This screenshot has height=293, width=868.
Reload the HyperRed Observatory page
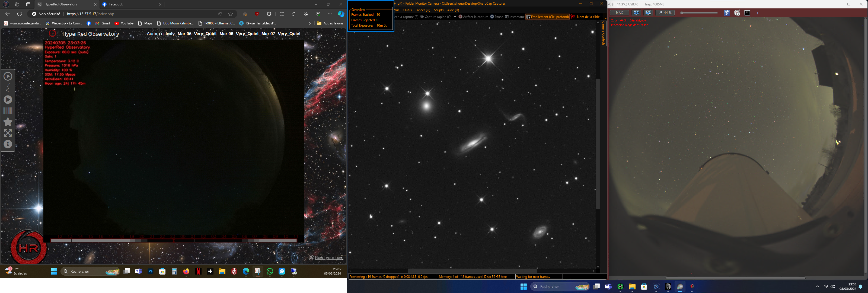click(20, 14)
